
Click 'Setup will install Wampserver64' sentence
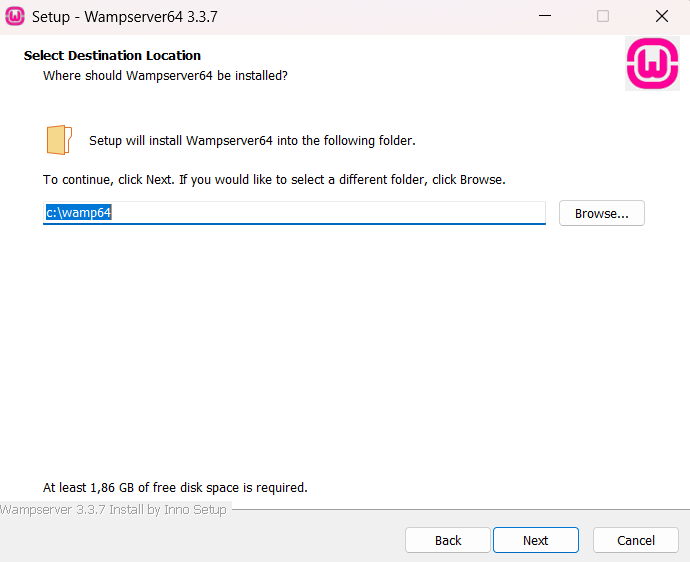[x=252, y=141]
